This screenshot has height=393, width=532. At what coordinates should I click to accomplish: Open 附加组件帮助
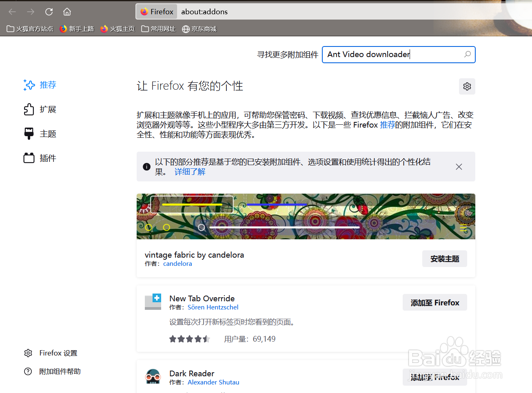pos(53,371)
